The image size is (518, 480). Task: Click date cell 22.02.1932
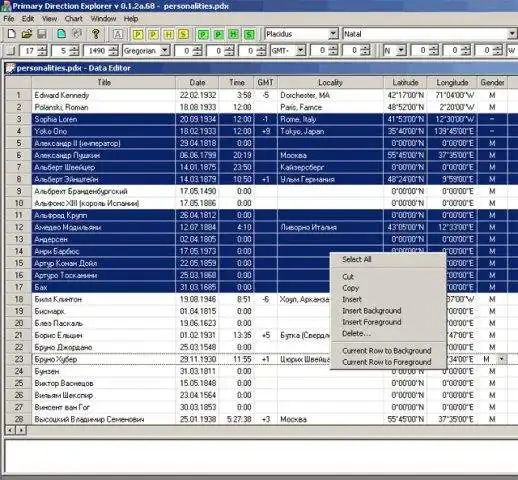197,95
